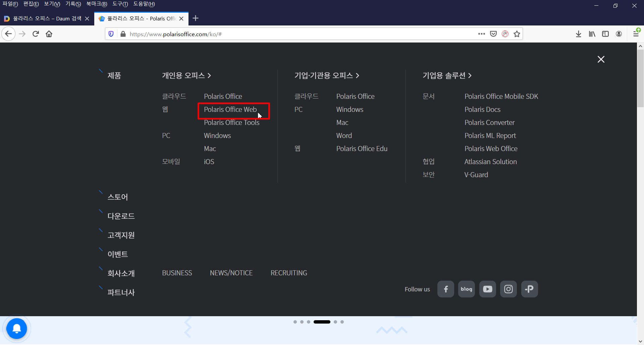Screen dimensions: 644x345
Task: Expand the 개인용 오피스 section
Action: coord(186,75)
